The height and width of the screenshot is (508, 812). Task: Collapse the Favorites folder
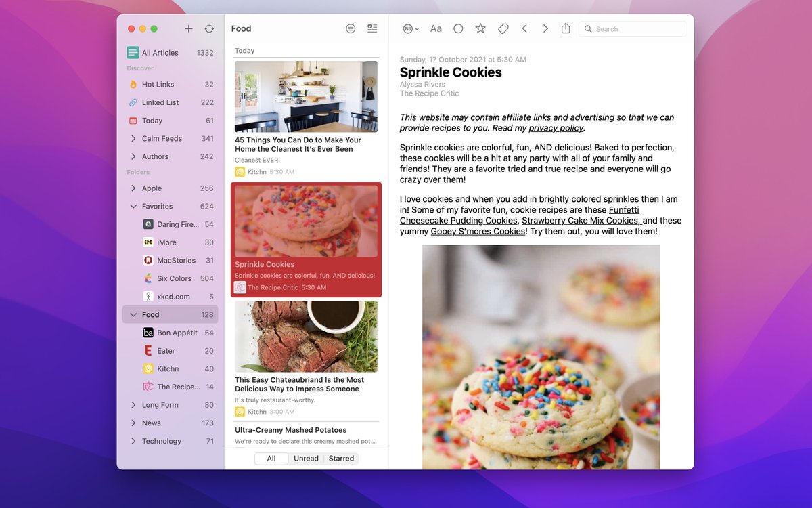pos(133,207)
